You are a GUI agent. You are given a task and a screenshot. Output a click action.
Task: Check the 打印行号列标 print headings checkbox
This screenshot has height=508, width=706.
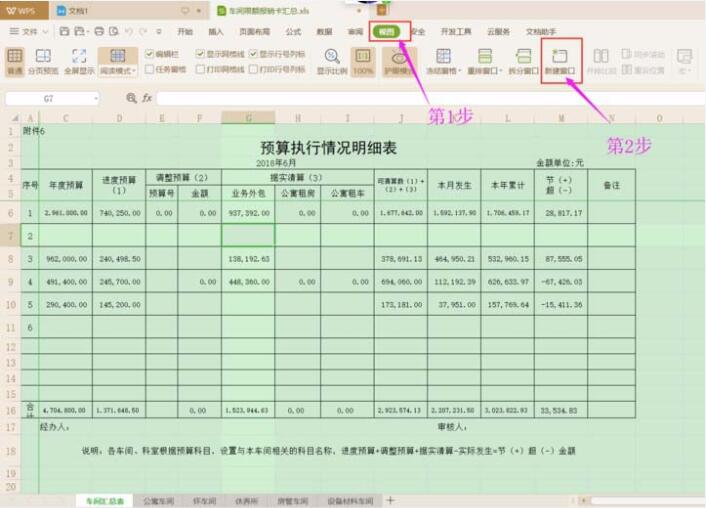pos(253,69)
